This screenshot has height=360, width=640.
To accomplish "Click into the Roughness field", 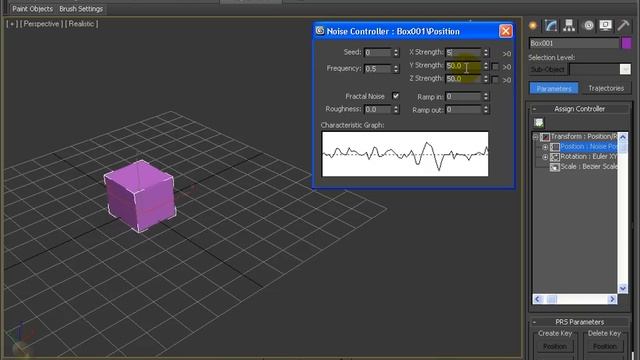I will tap(378, 109).
